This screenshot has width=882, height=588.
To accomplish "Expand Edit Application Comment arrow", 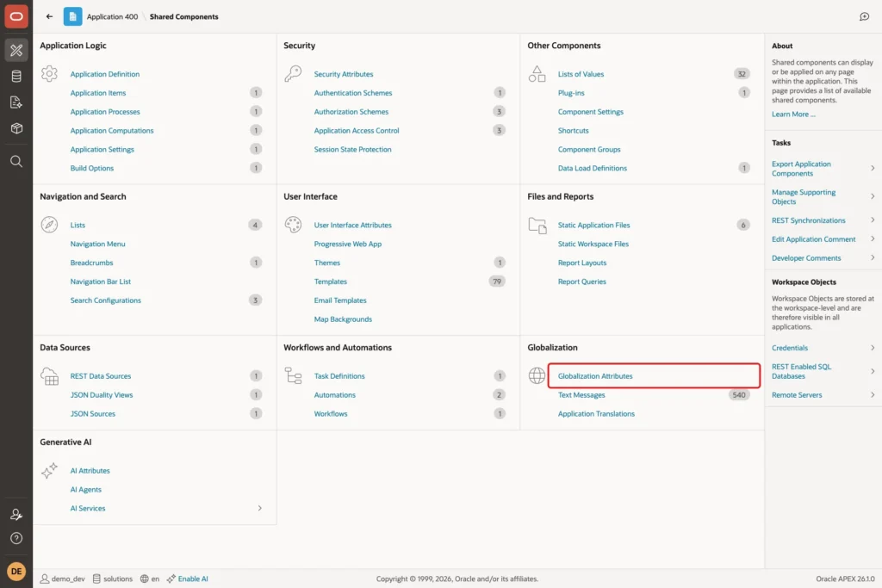I will point(873,239).
